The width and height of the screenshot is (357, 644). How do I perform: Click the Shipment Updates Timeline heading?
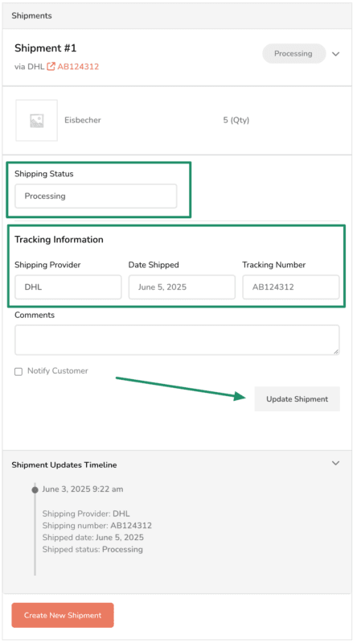point(64,465)
